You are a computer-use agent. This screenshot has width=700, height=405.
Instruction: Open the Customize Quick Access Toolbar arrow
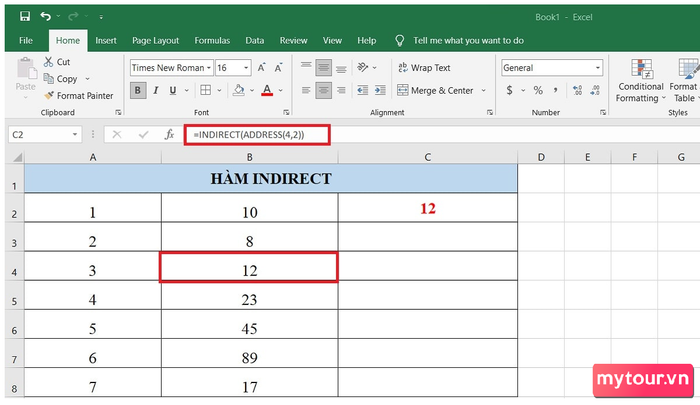point(101,17)
